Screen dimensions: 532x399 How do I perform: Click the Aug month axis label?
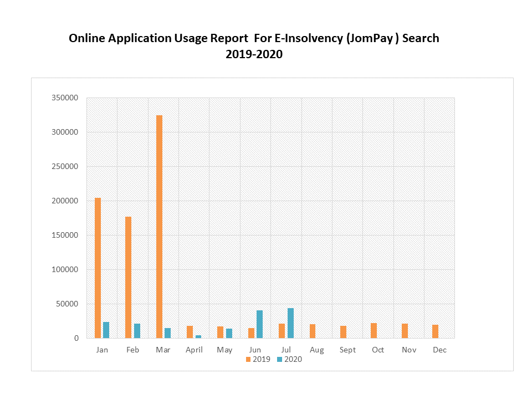[317, 350]
